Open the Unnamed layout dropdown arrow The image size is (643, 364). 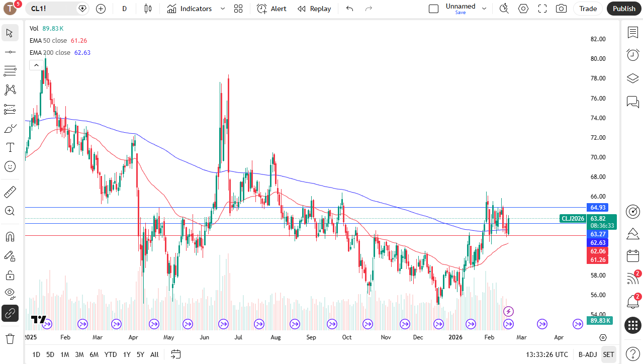click(484, 9)
